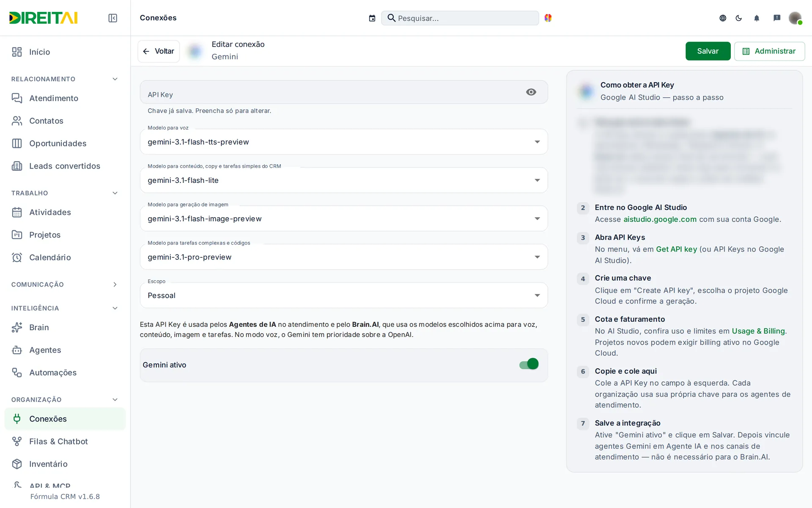Screen dimensions: 812x508
Task: Open the user avatar menu
Action: coord(795,18)
